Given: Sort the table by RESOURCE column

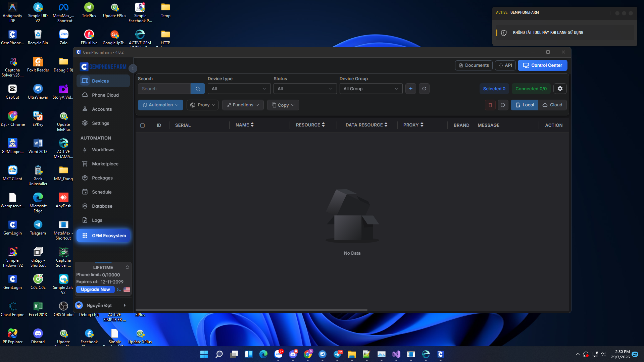Looking at the screenshot, I should [x=323, y=125].
